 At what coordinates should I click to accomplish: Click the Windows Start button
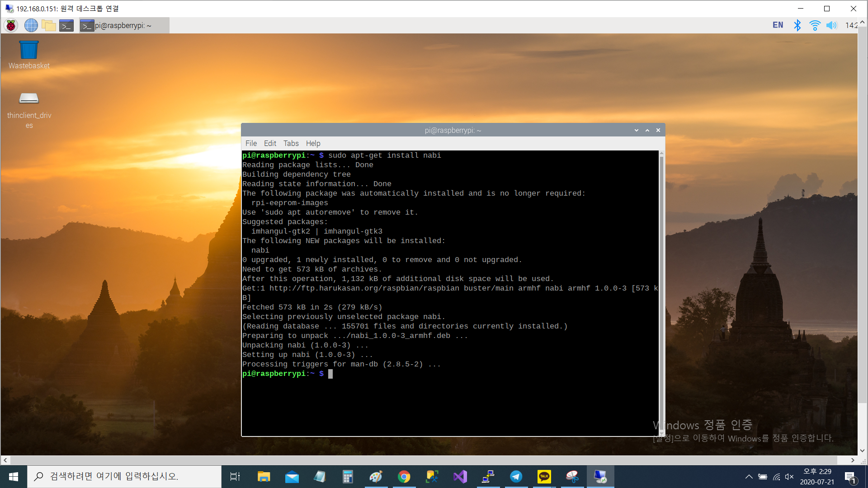point(14,477)
